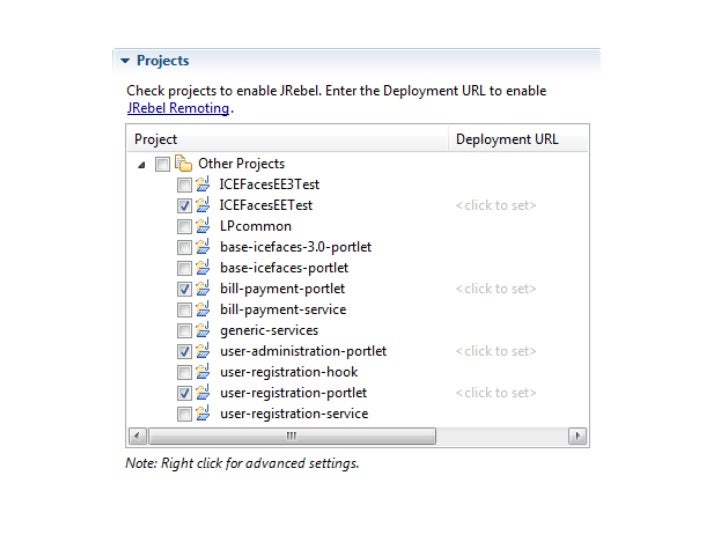Click the user-registration-portlet project icon
Image resolution: width=728 pixels, height=546 pixels.
[x=202, y=392]
